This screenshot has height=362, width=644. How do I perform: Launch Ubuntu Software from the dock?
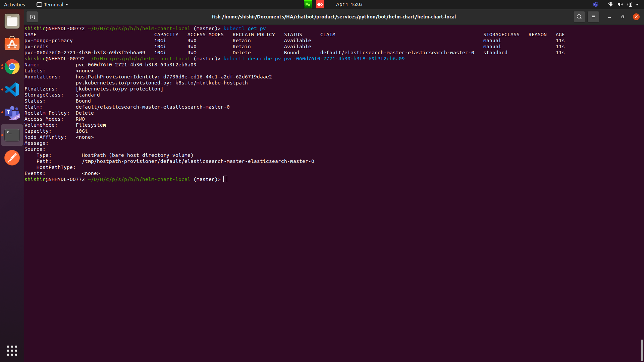pyautogui.click(x=12, y=44)
